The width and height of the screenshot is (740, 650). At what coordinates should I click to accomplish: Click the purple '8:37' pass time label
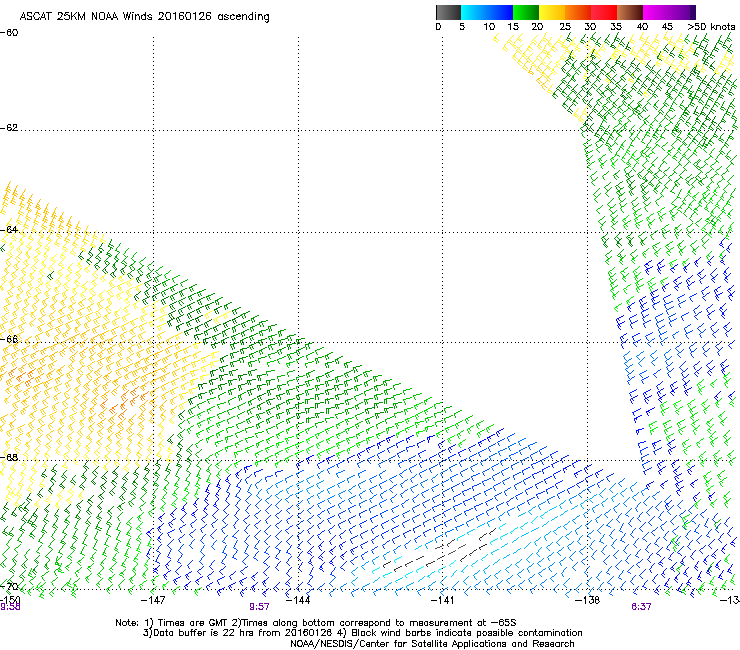coord(641,607)
